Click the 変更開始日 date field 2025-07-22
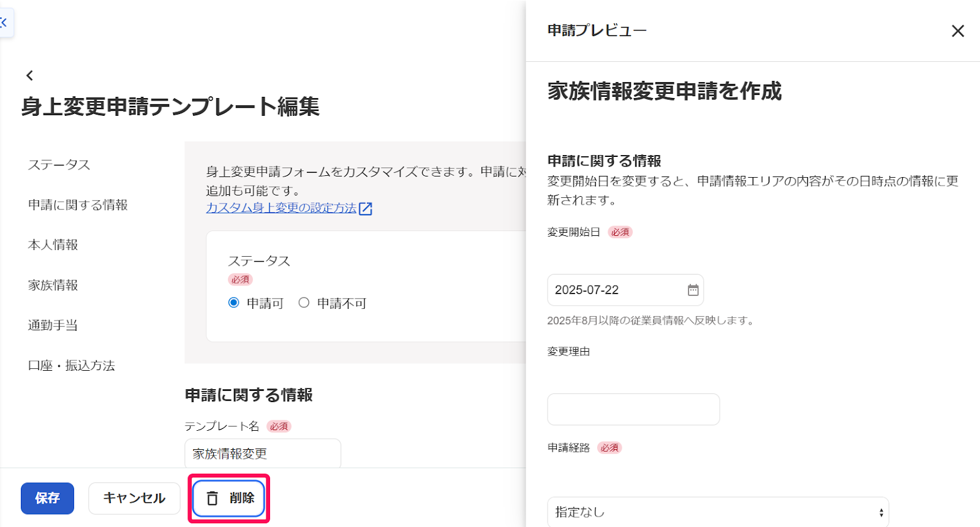The width and height of the screenshot is (980, 527). [625, 290]
